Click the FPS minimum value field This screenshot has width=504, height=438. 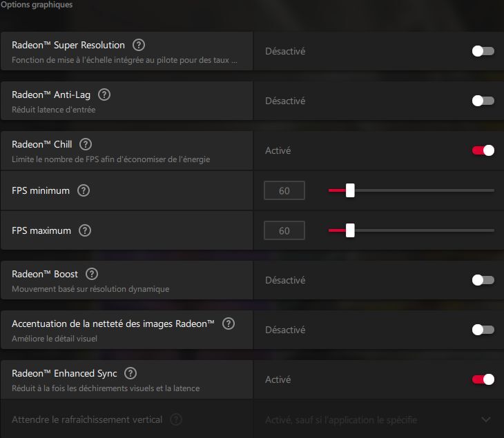(284, 190)
